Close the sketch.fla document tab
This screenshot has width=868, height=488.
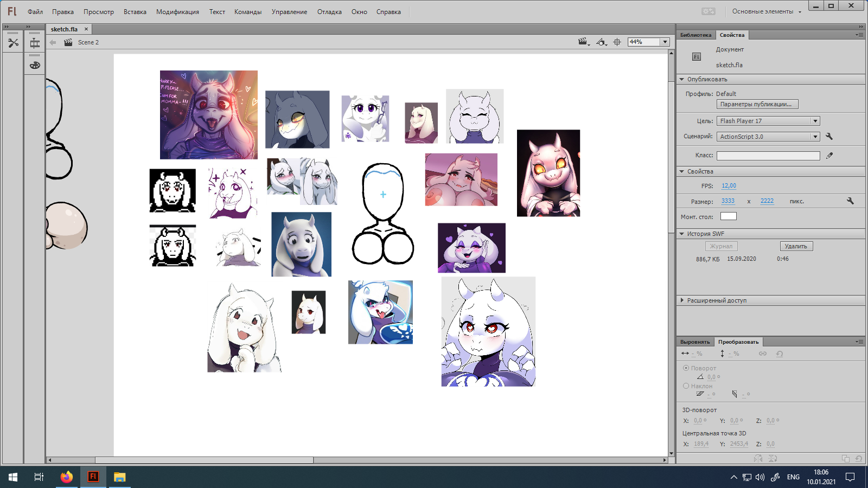tap(86, 29)
